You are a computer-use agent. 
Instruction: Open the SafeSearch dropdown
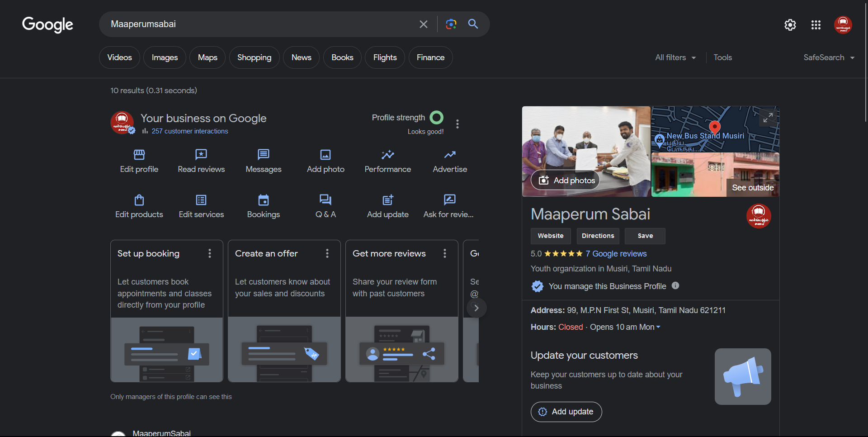(x=829, y=57)
